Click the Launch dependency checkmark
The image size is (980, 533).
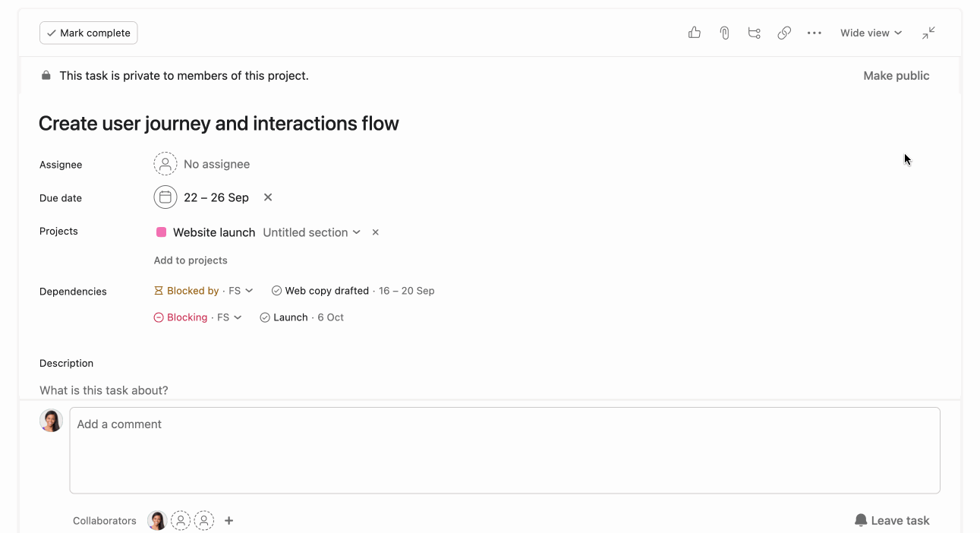tap(264, 317)
